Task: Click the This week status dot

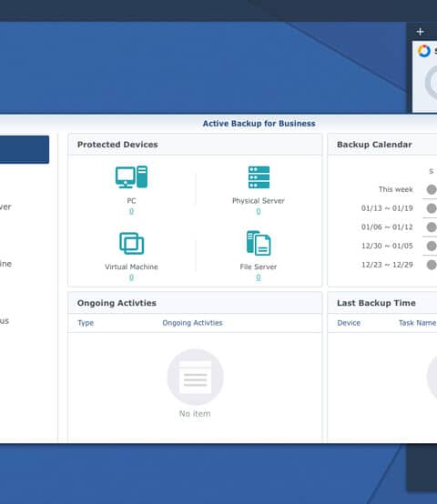Action: click(432, 189)
